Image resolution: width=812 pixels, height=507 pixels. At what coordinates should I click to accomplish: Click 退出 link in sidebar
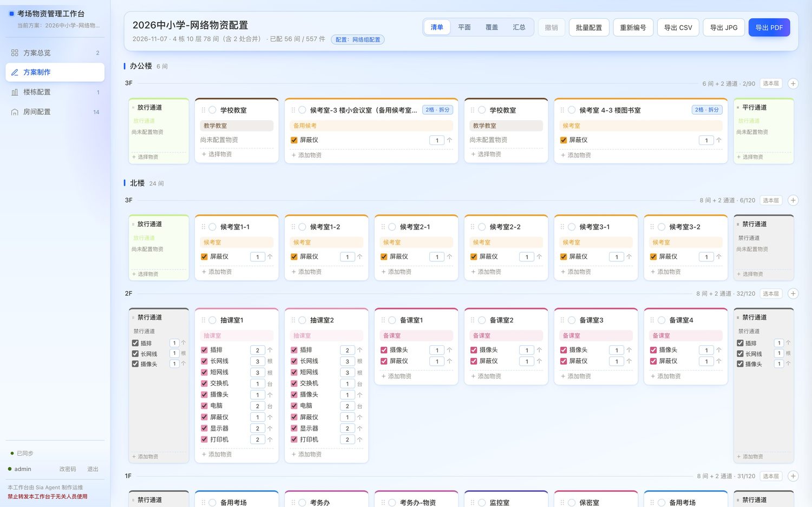coord(93,469)
